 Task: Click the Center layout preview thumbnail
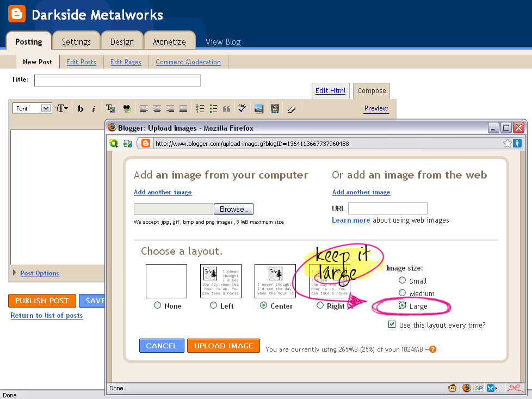click(x=275, y=281)
